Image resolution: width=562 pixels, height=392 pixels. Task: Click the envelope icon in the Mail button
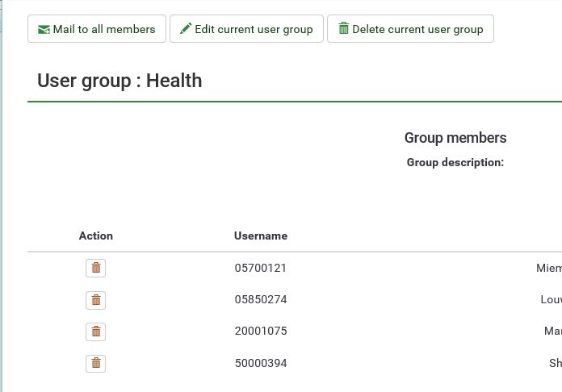(44, 29)
